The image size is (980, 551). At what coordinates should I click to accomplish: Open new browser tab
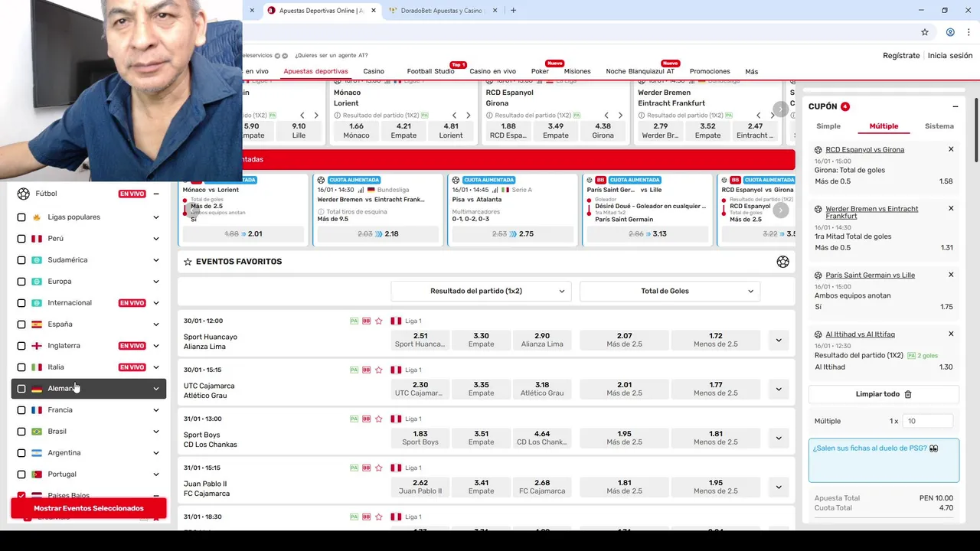[513, 11]
